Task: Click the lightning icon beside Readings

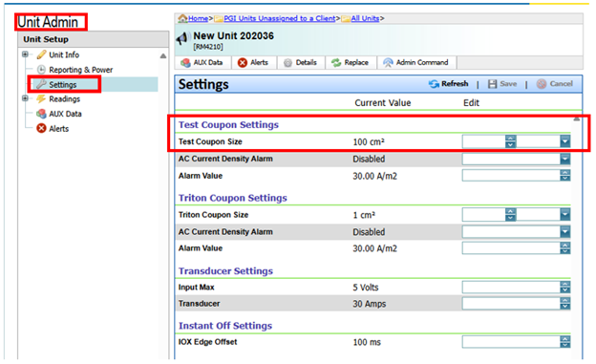Action: pos(41,99)
